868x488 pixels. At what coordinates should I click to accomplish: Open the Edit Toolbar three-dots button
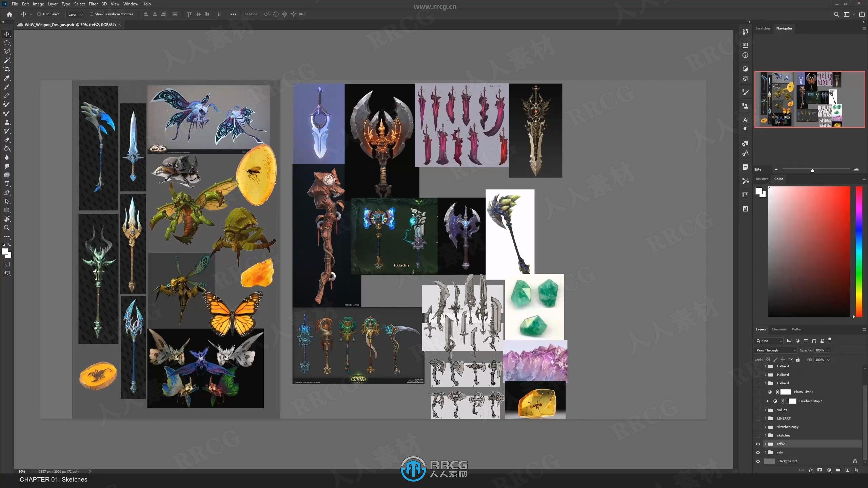(7, 237)
